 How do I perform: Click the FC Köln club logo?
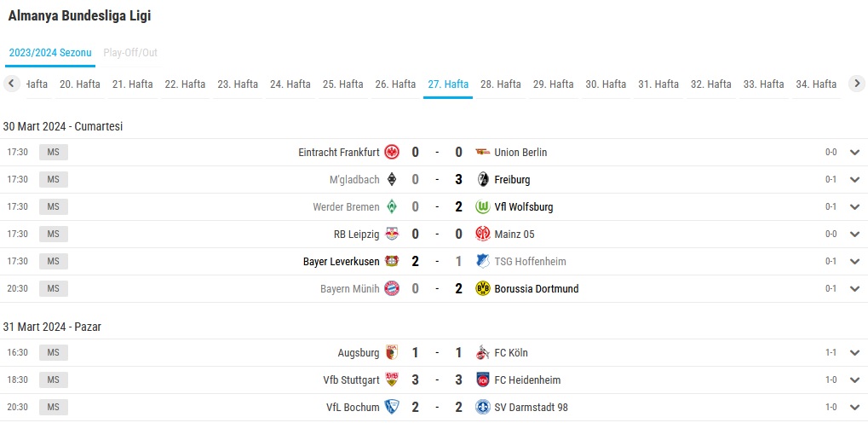[483, 352]
